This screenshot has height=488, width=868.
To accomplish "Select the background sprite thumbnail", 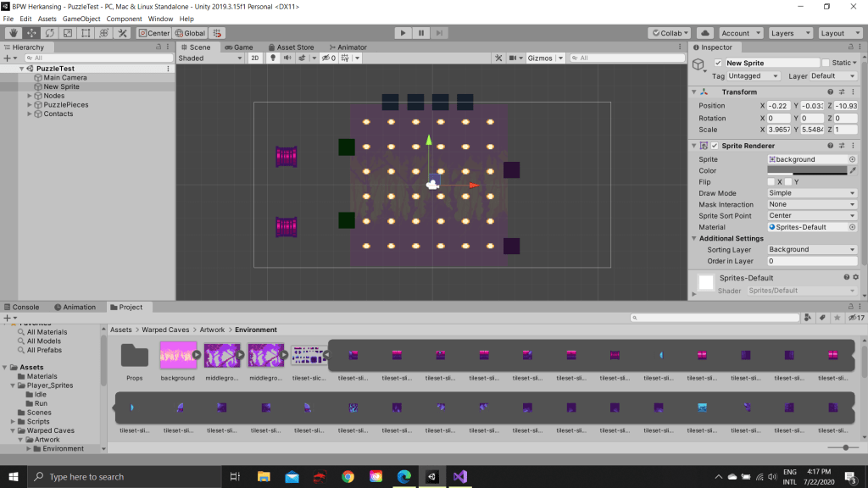I will [178, 356].
